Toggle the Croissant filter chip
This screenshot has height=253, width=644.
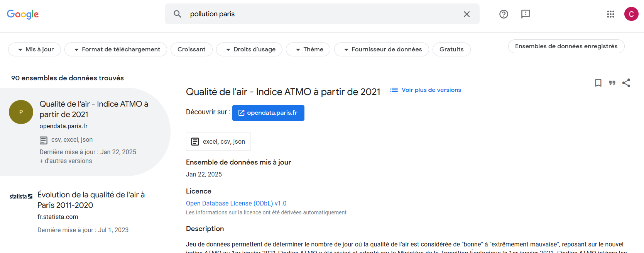coord(191,49)
